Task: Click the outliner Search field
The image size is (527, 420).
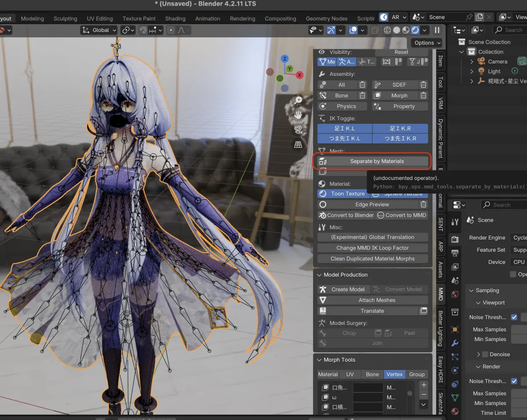Action: [x=509, y=30]
